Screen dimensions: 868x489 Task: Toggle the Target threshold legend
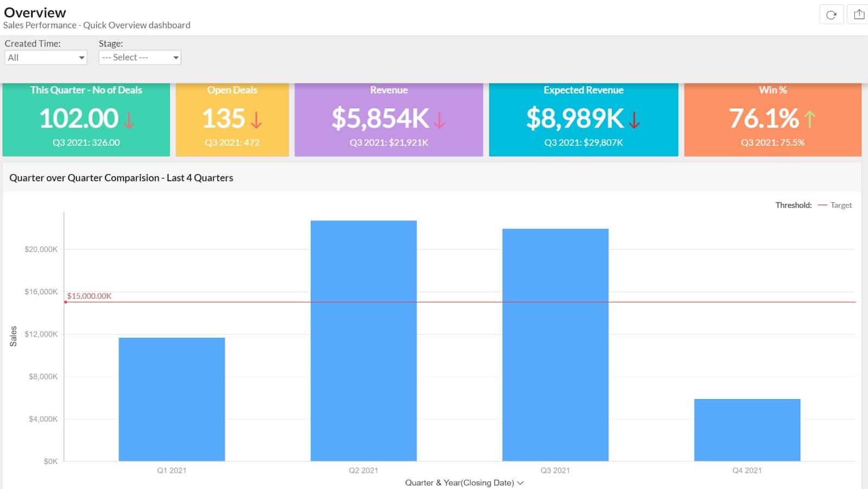pyautogui.click(x=840, y=205)
